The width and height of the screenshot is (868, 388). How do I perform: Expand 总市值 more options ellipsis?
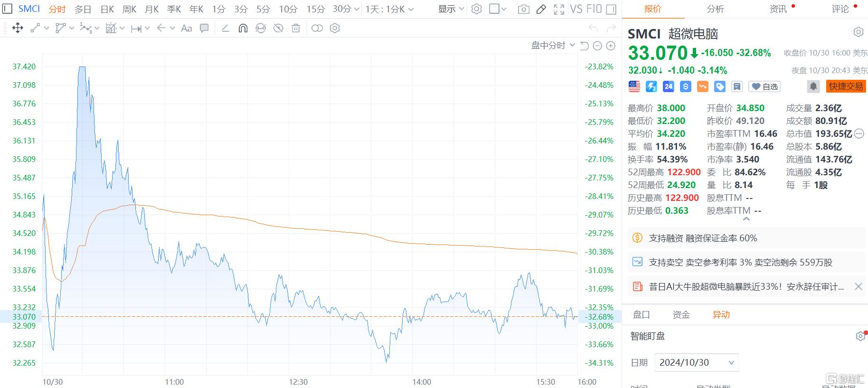tap(859, 134)
